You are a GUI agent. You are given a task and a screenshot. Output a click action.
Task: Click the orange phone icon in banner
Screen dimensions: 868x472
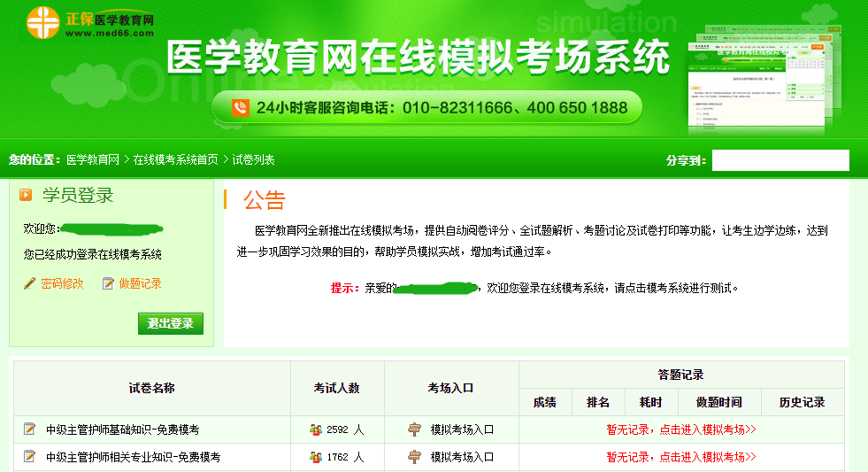tap(240, 108)
